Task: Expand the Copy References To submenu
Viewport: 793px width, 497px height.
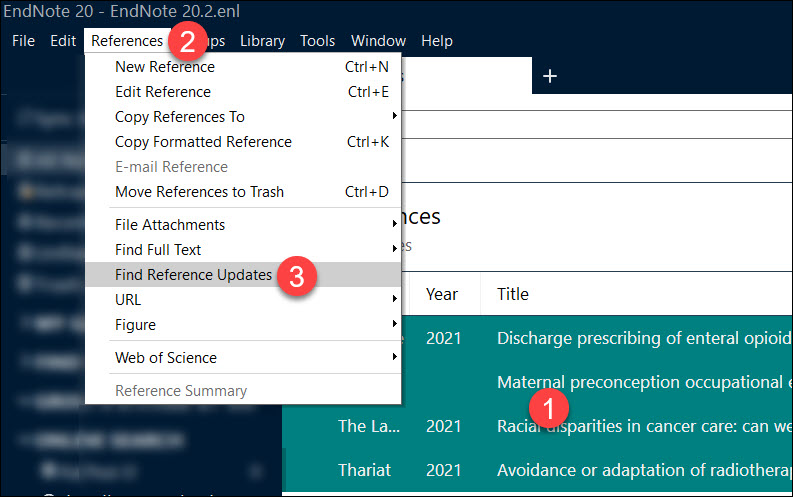Action: (180, 117)
